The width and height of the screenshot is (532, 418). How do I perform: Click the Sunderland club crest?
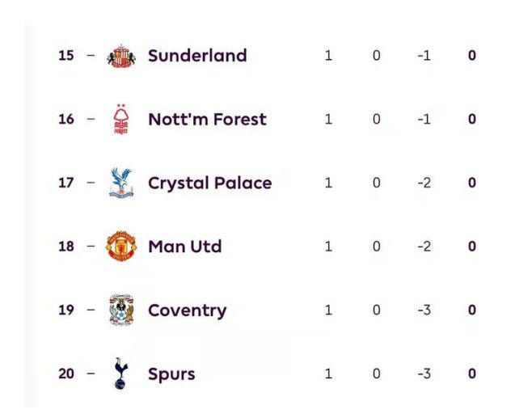(121, 56)
